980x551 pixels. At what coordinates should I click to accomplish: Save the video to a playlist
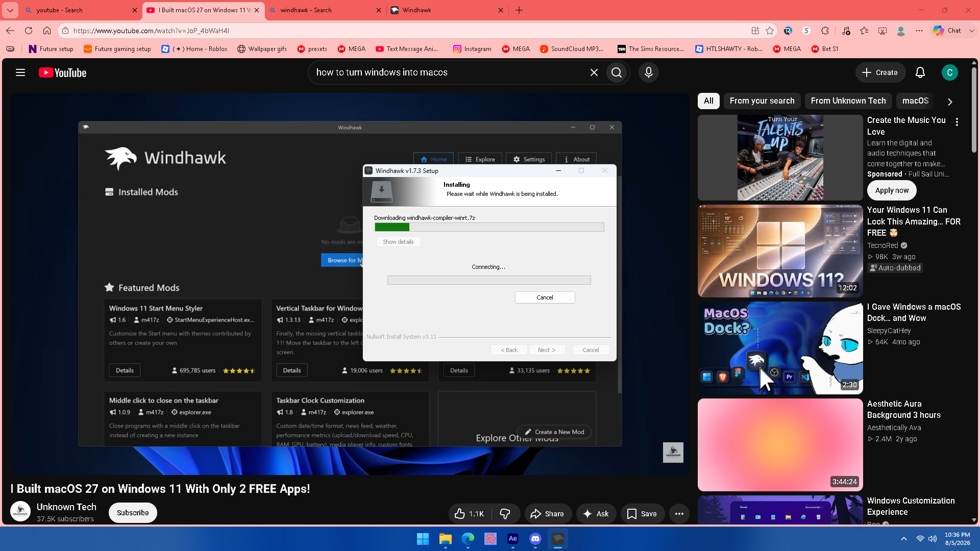[642, 514]
